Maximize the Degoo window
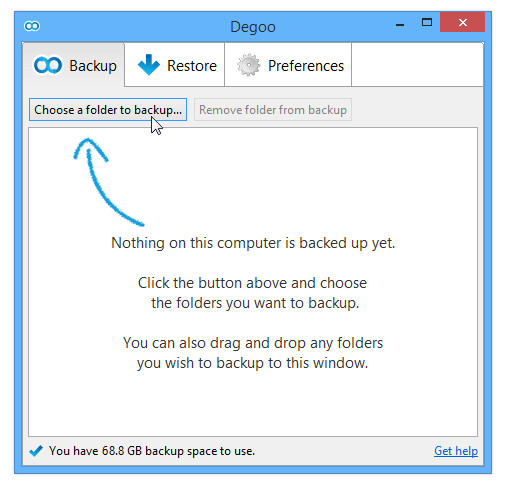Image resolution: width=508 pixels, height=488 pixels. coord(427,22)
